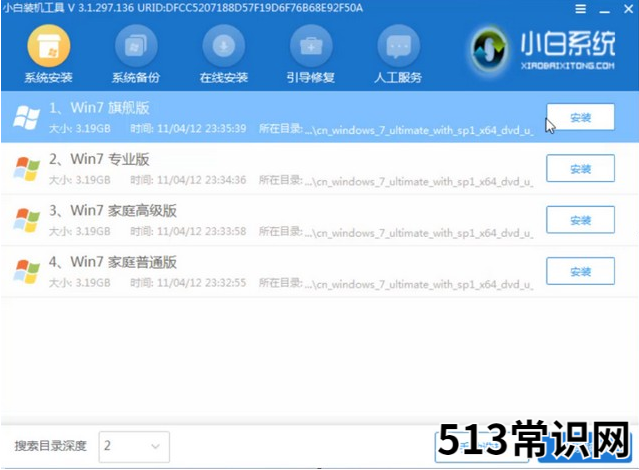
Task: Open the 引导修复 toolbox icon
Action: (311, 46)
